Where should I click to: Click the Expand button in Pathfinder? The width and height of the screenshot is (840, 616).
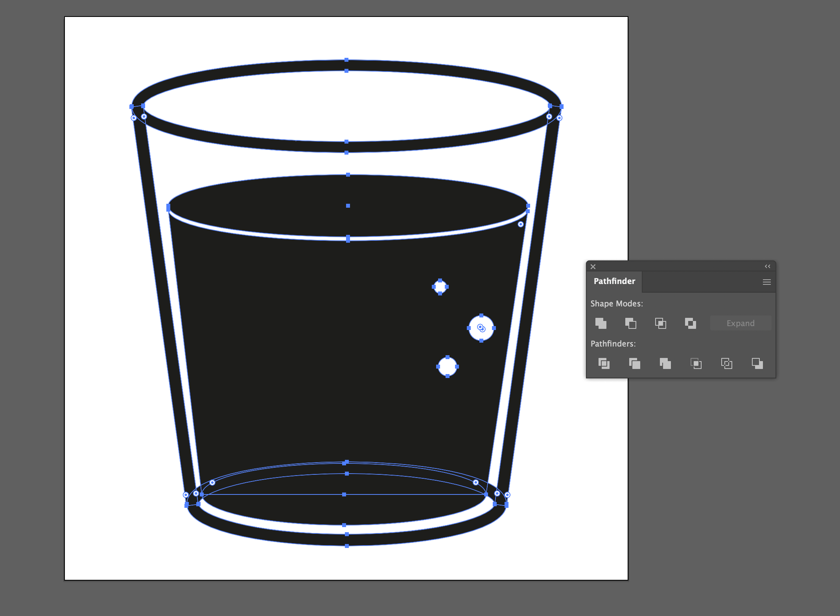[x=741, y=323]
